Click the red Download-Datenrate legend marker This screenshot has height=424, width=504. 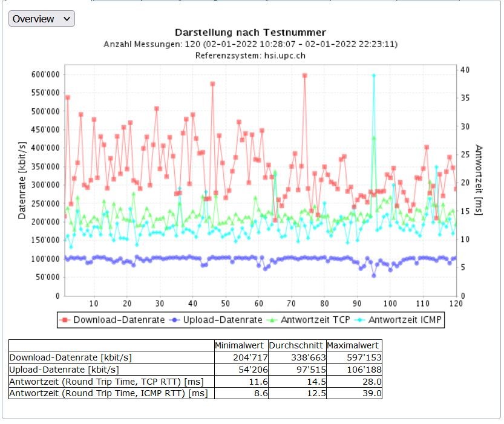click(x=64, y=320)
